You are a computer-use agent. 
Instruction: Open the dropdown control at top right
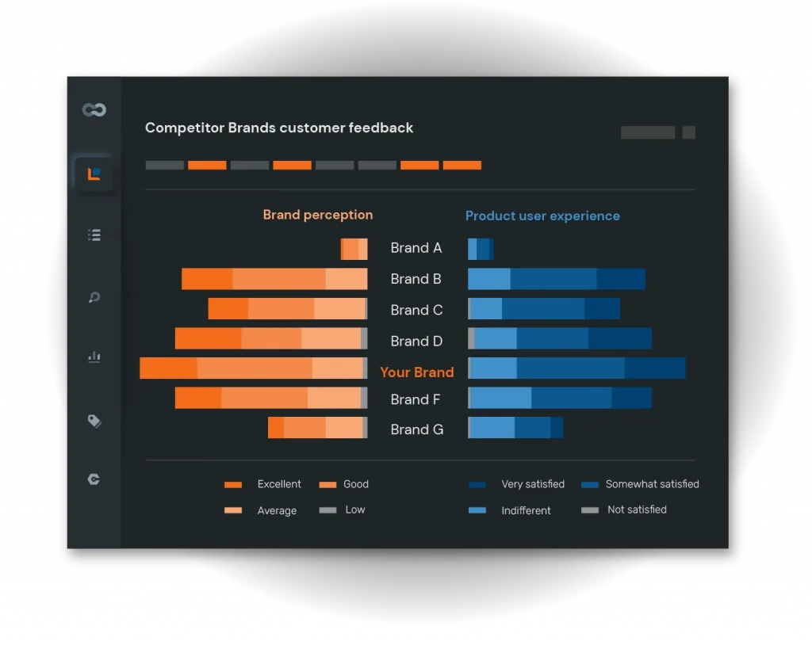tap(646, 132)
